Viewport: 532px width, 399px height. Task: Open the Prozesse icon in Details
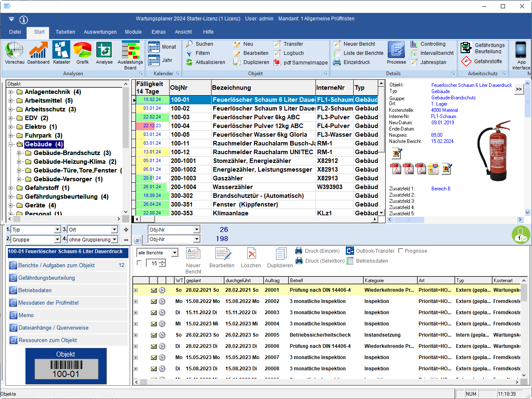(396, 51)
